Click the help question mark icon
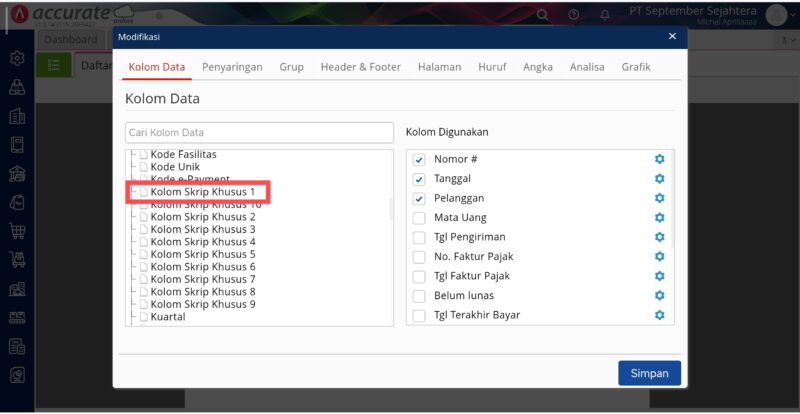 click(574, 15)
